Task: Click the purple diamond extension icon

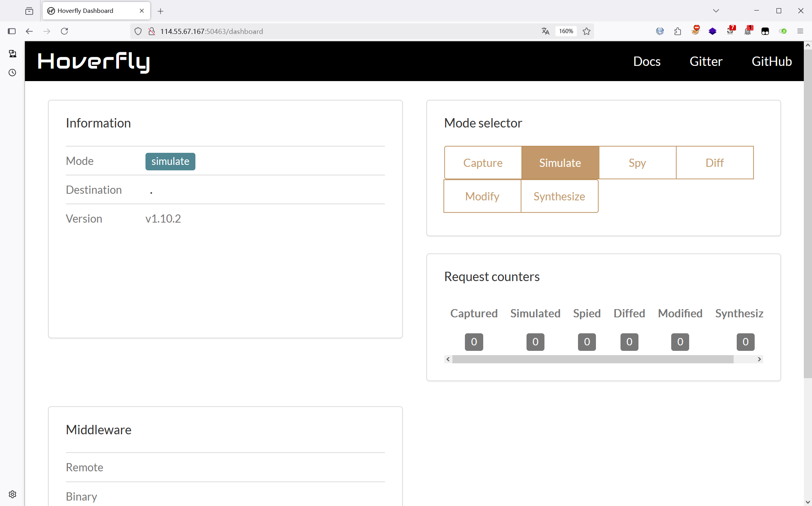Action: pyautogui.click(x=713, y=31)
